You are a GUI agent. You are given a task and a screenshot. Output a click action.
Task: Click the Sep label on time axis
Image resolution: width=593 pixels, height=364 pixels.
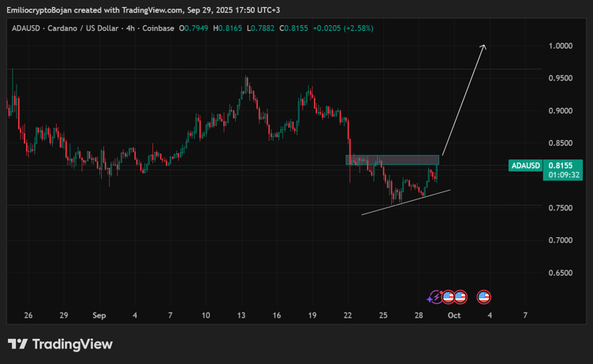99,315
